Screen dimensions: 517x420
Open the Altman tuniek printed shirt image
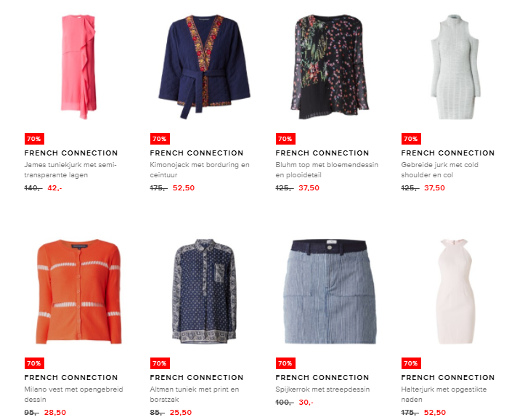[x=205, y=291]
